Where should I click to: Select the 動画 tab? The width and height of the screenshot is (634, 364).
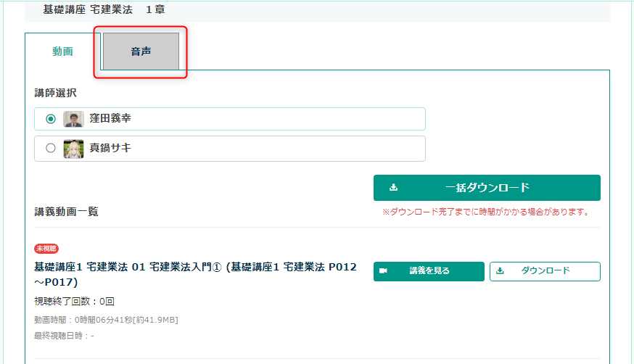[62, 51]
